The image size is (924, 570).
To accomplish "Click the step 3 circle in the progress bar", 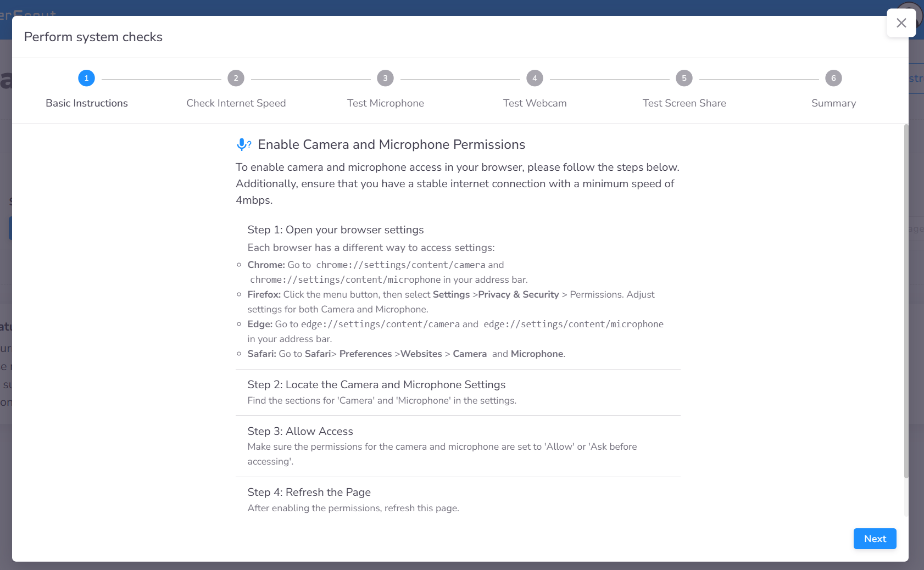I will click(x=386, y=78).
